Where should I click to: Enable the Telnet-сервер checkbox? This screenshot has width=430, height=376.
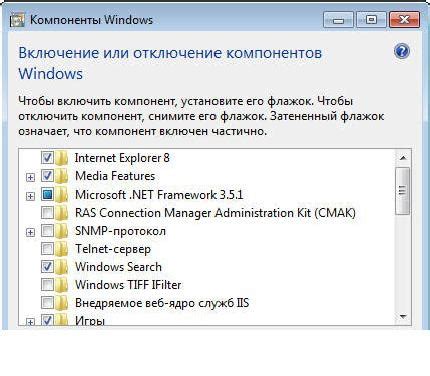coord(47,248)
